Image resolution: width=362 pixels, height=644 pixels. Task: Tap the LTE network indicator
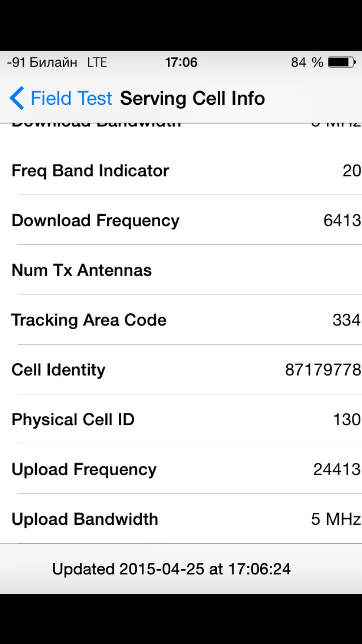coord(97,62)
